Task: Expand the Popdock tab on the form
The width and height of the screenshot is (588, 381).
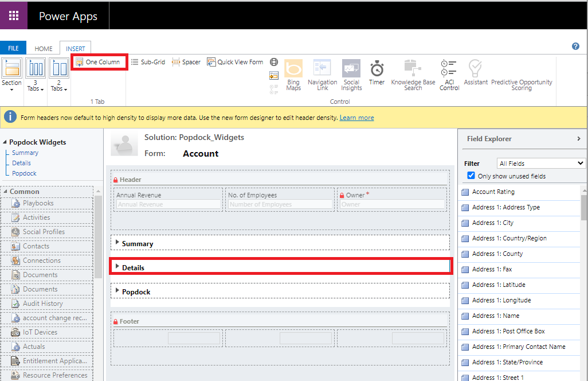Action: [117, 290]
